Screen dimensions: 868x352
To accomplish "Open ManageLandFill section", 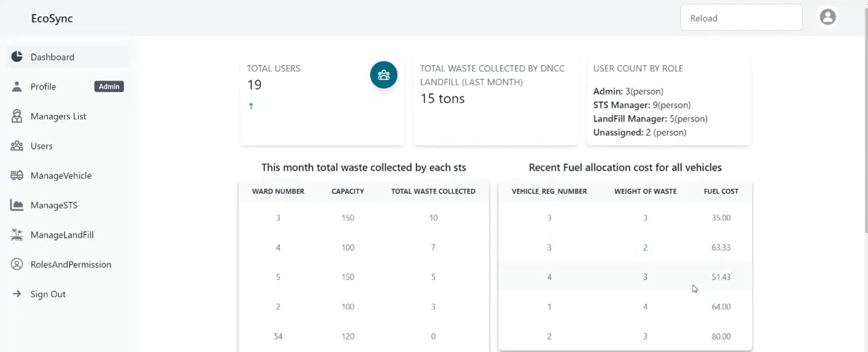I will click(x=67, y=234).
